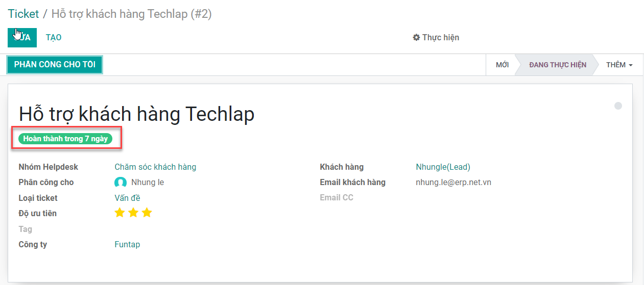The width and height of the screenshot is (644, 285).
Task: Open the Funtap company link
Action: pos(127,244)
